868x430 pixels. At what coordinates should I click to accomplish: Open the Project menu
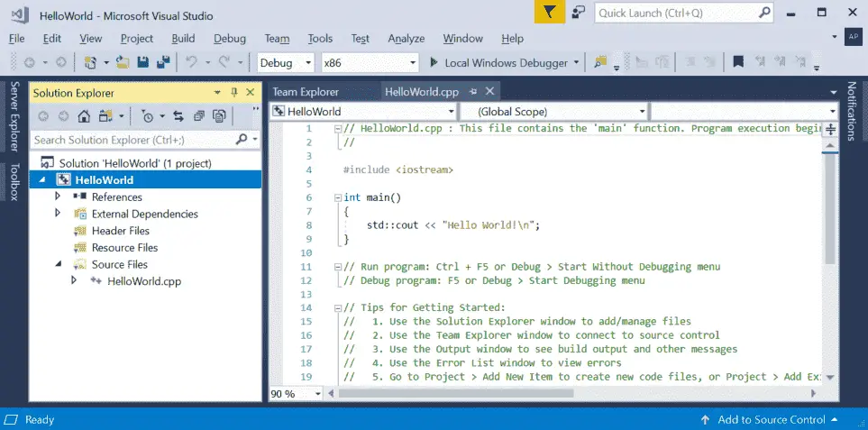(137, 38)
